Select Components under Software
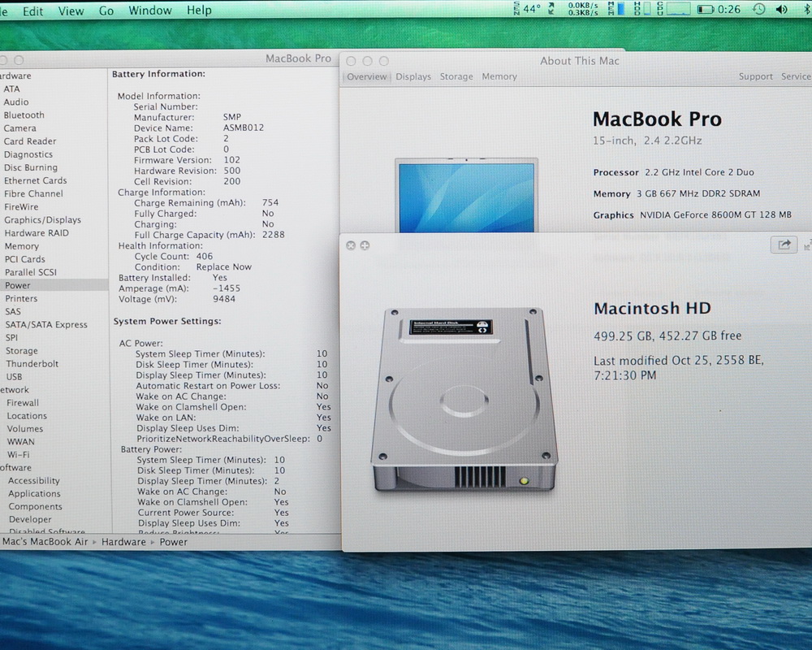 click(x=35, y=506)
